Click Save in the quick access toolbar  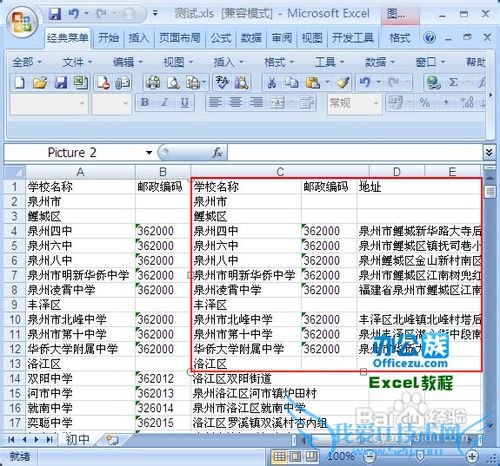pos(55,14)
